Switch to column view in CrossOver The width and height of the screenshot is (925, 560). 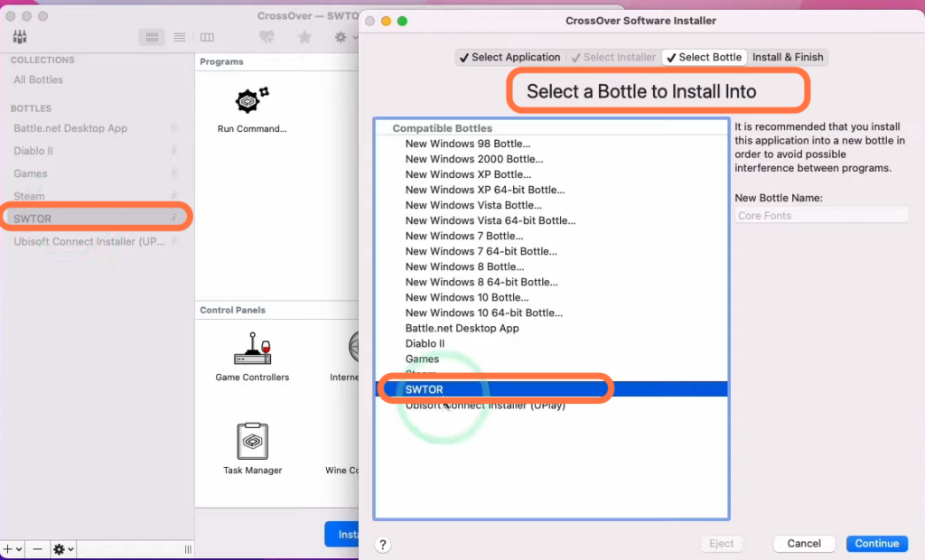click(x=207, y=37)
